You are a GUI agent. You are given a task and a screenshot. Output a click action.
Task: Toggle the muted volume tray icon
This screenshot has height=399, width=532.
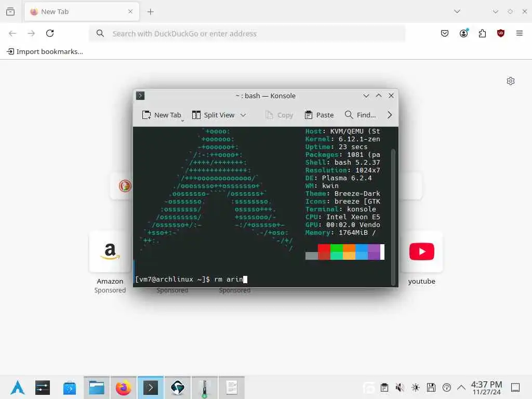(x=400, y=388)
